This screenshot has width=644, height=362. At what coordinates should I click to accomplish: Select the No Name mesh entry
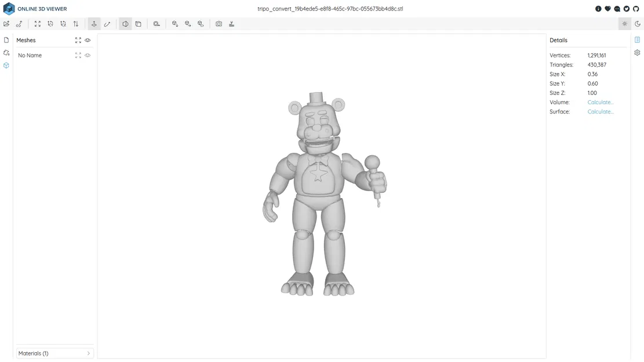point(30,55)
